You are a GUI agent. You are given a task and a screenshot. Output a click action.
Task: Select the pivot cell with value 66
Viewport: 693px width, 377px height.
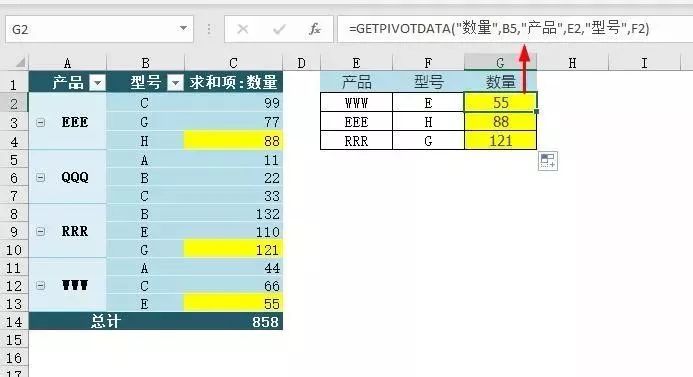coord(233,286)
